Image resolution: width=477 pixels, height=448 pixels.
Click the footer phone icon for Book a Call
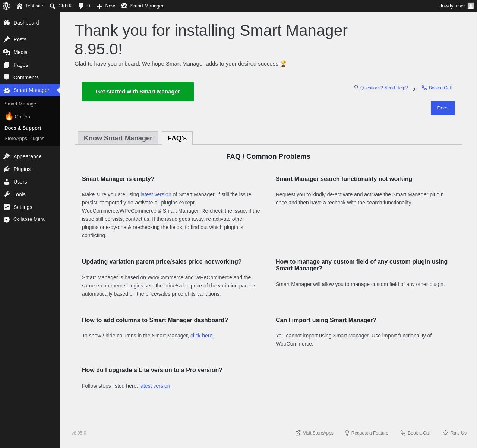(x=403, y=433)
